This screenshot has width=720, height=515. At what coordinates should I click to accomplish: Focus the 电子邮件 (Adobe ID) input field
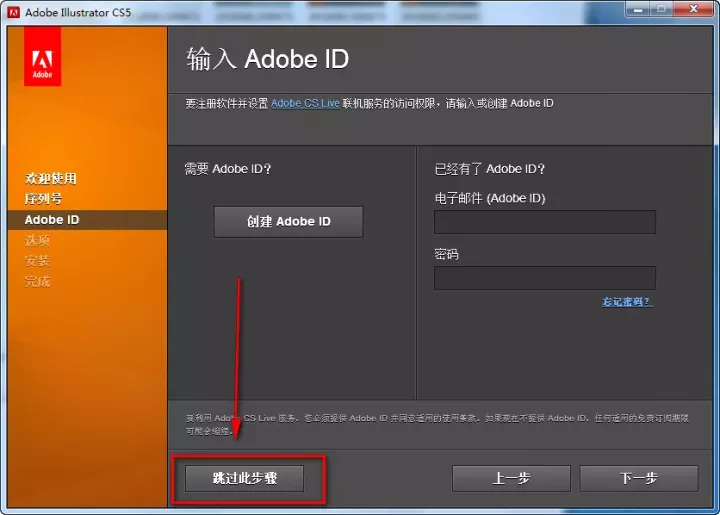(544, 222)
